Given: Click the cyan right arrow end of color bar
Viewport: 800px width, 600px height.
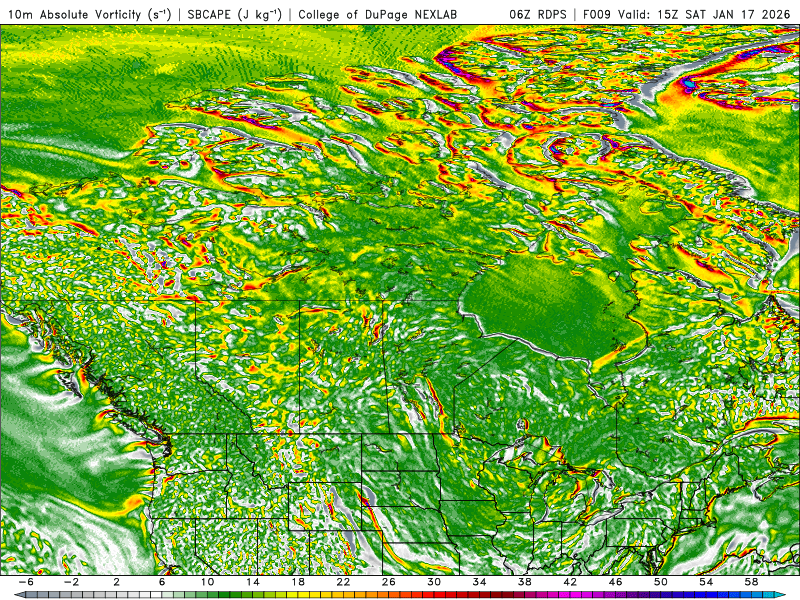Looking at the screenshot, I should click(x=782, y=595).
